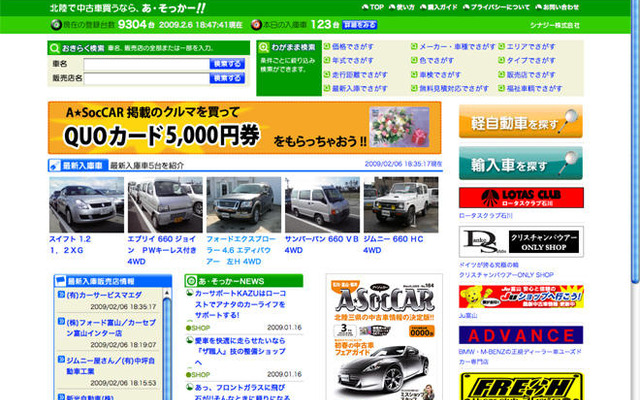The image size is (640, 400).
Task: Click the 本日の入庫車 counter icon
Action: 256,25
